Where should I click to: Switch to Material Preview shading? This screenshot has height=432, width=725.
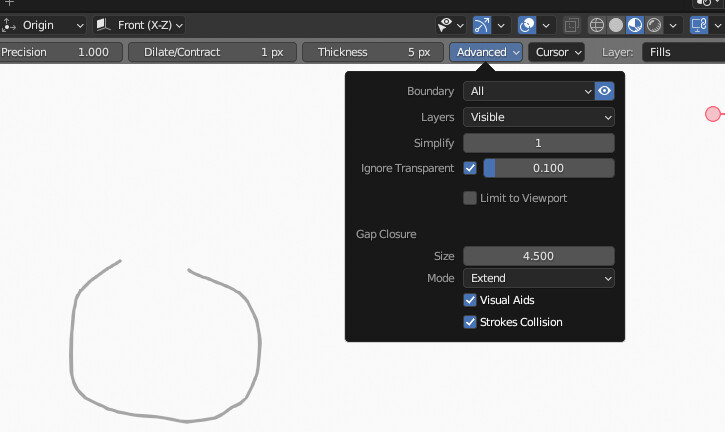point(635,25)
